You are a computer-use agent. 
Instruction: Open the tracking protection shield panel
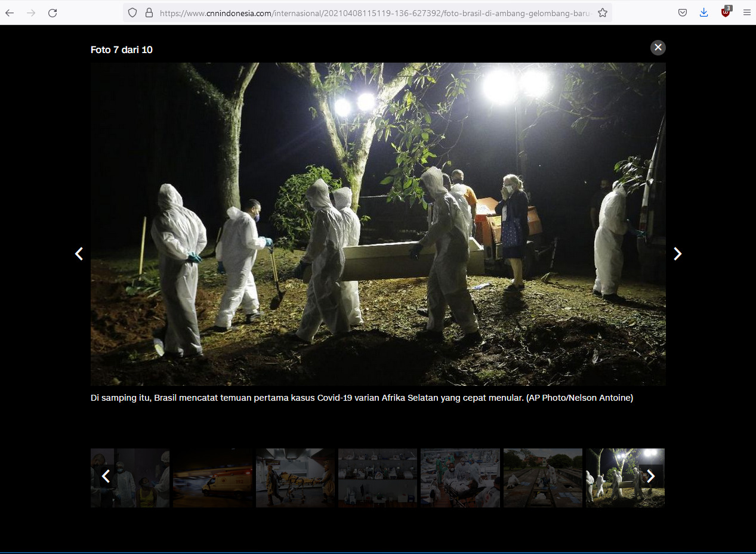click(x=132, y=13)
